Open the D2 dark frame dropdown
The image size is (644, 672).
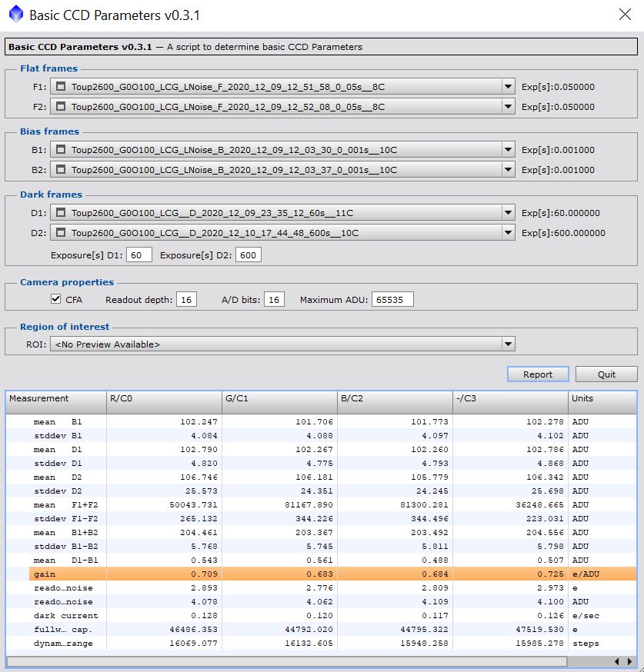coord(508,233)
